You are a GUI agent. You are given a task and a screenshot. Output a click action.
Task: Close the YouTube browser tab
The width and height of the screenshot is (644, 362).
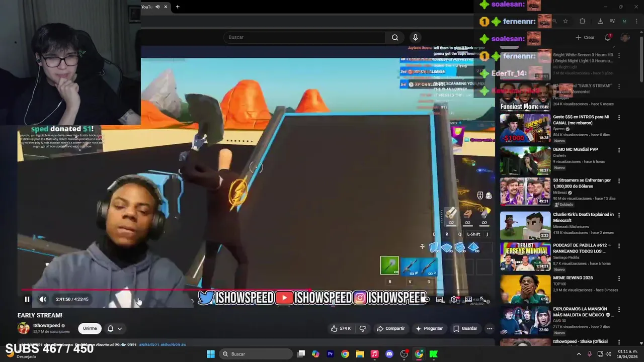166,7
